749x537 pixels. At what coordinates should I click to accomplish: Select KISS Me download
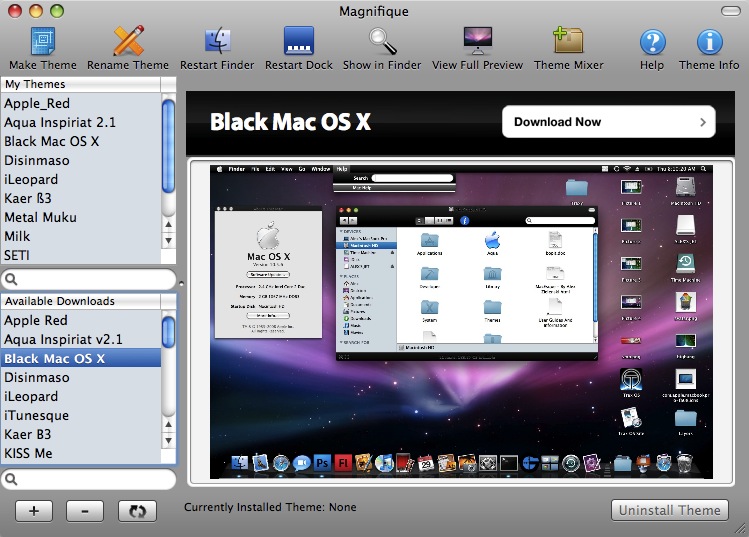pyautogui.click(x=81, y=453)
